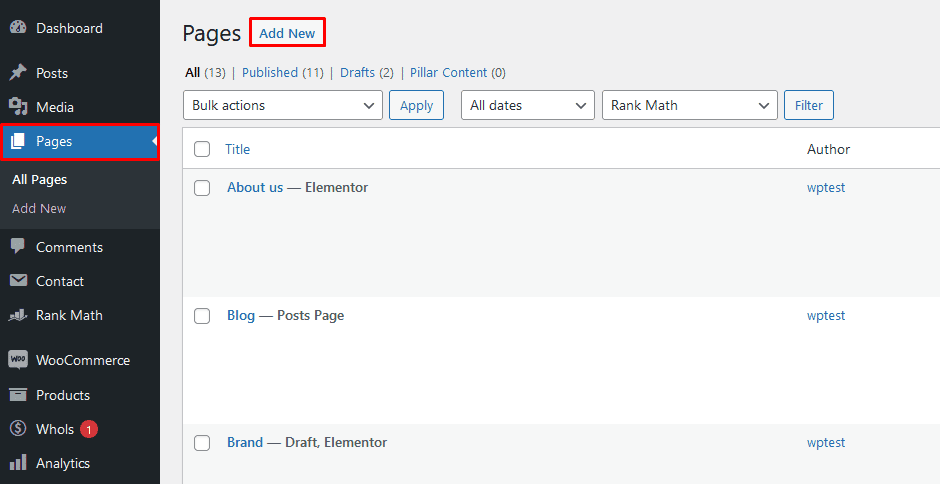This screenshot has height=484, width=940.
Task: Open the Bulk actions dropdown
Action: 283,105
